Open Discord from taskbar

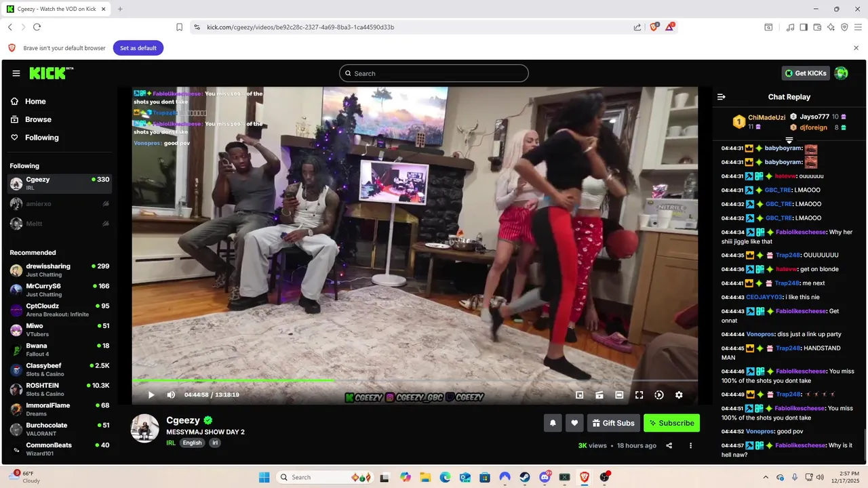pos(545,477)
